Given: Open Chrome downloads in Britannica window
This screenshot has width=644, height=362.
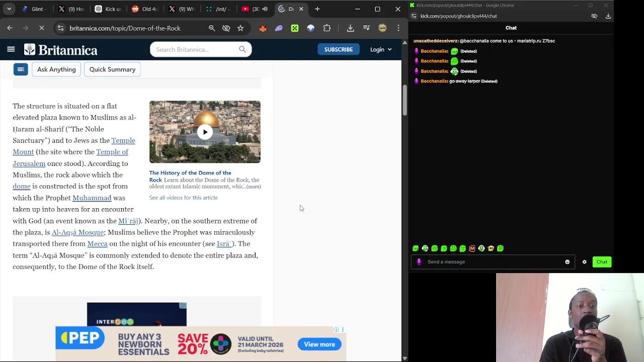Looking at the screenshot, I should click(351, 28).
